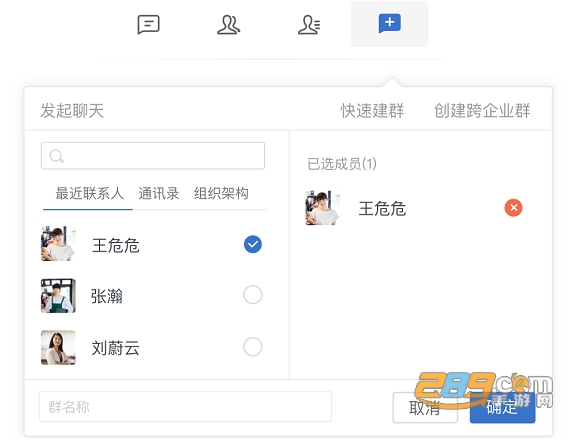Switch to 组织架构 tab
The width and height of the screenshot is (578, 448).
(221, 194)
